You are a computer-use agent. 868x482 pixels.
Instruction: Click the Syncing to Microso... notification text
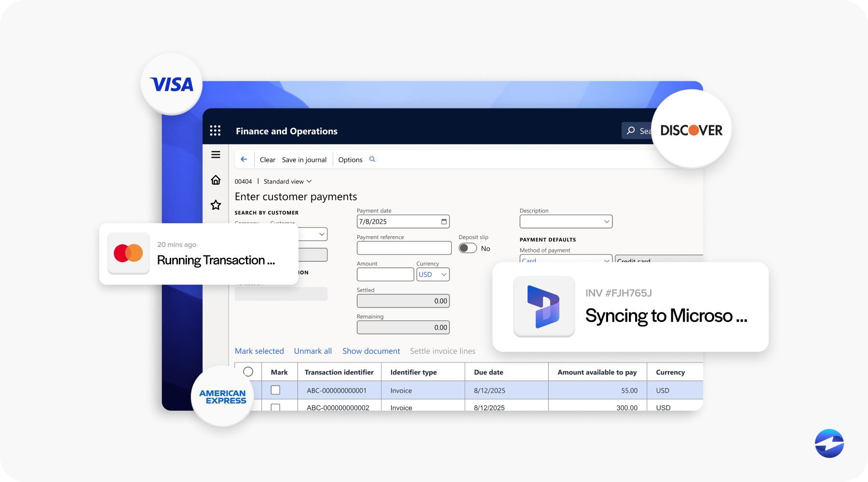point(666,316)
